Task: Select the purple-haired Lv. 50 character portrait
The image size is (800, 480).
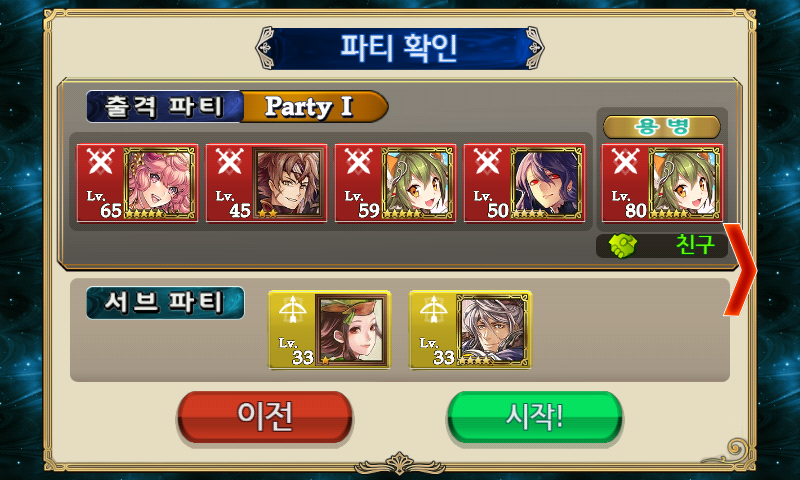Action: tap(547, 183)
